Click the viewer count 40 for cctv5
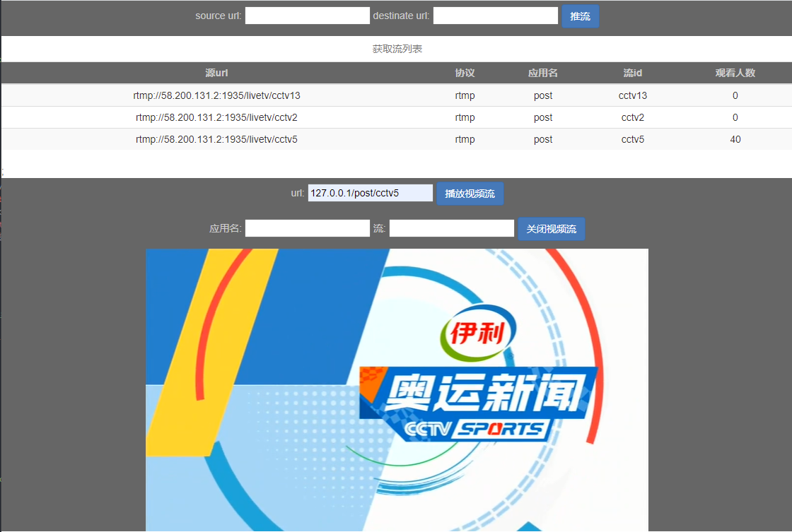This screenshot has width=792, height=532. 735,139
